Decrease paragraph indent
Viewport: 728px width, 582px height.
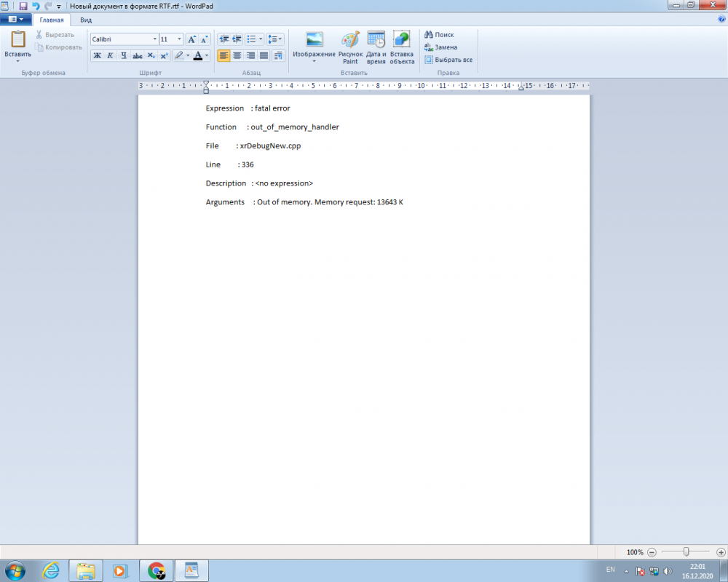click(x=223, y=39)
